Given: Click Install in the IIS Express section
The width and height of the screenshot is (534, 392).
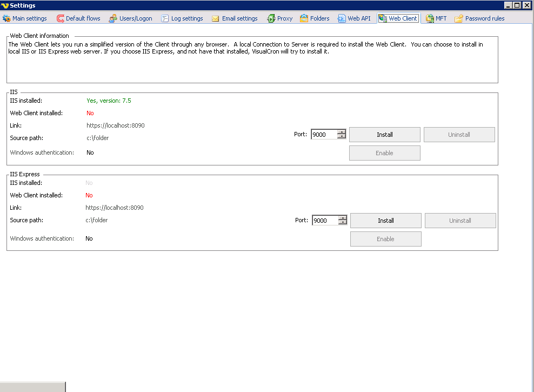Looking at the screenshot, I should click(x=385, y=221).
